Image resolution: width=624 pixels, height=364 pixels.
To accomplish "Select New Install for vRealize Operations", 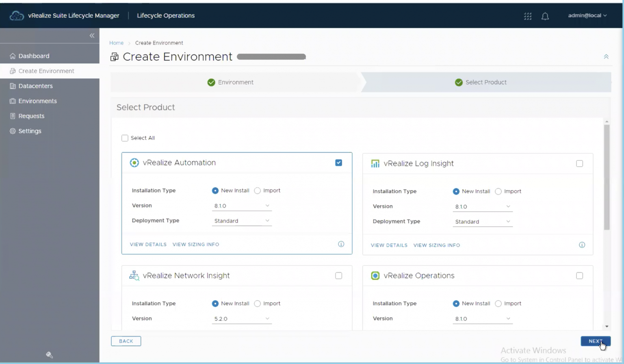I will 456,303.
